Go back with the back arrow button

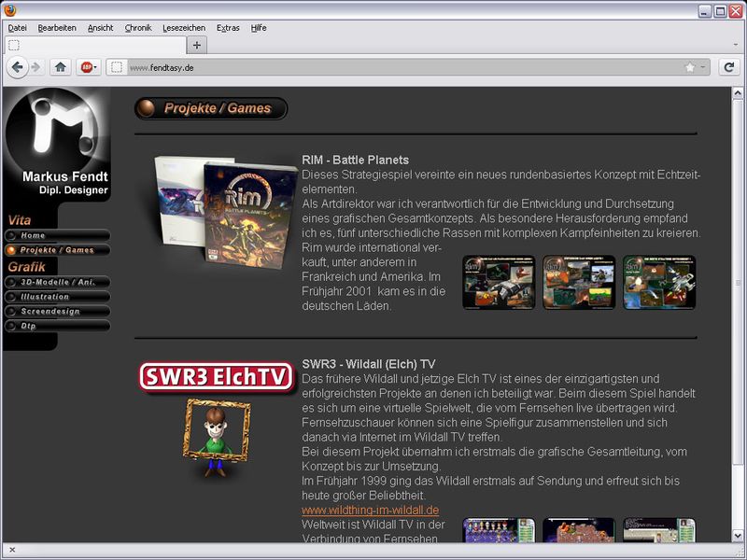point(17,67)
